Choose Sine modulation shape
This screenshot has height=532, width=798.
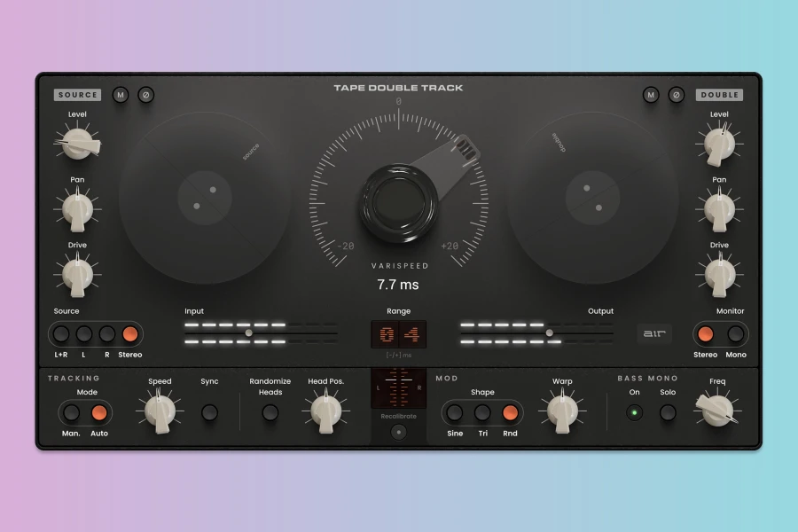click(455, 412)
